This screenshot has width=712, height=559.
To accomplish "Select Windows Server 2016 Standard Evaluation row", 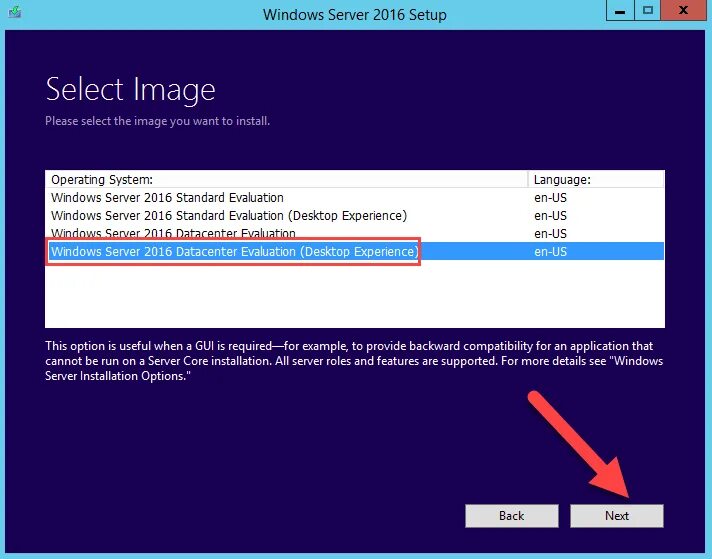I will [355, 198].
